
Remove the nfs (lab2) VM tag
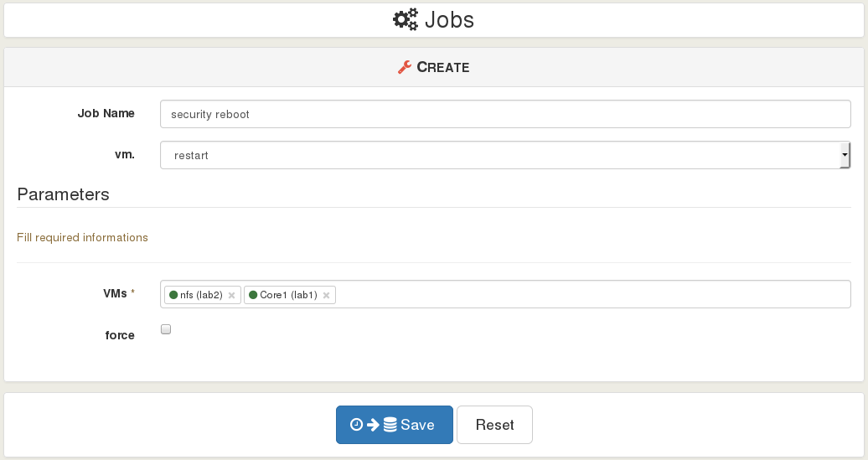pyautogui.click(x=231, y=296)
